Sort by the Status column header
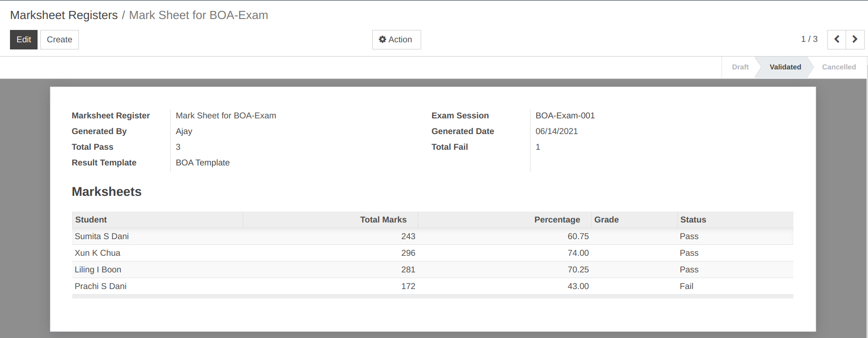 (x=735, y=220)
